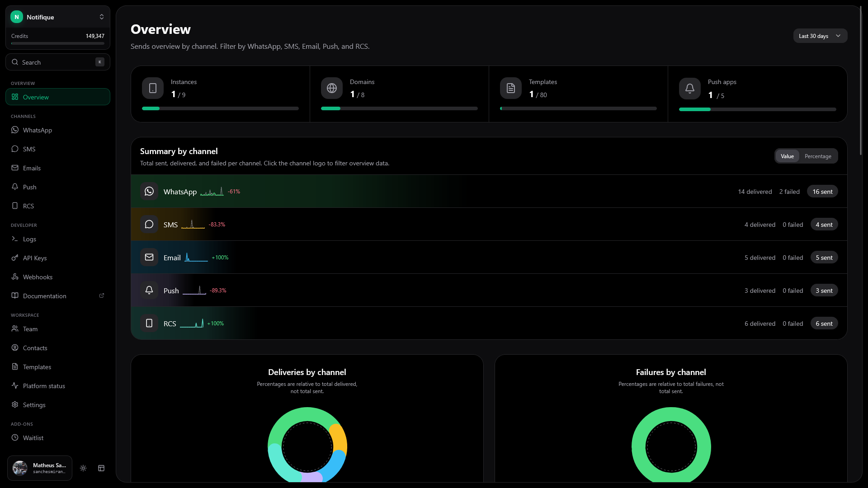Click the Instances usage progress bar
Screen dimensions: 868x488
pyautogui.click(x=220, y=108)
